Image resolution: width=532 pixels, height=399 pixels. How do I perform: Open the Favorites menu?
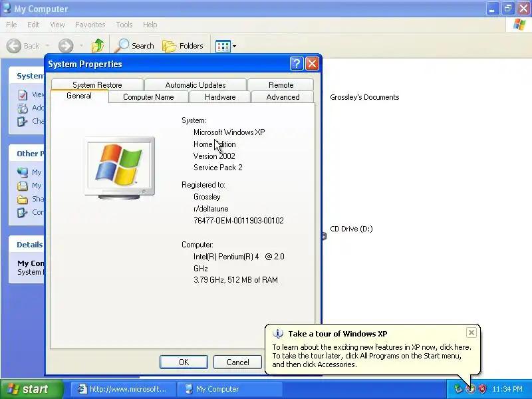coord(90,25)
